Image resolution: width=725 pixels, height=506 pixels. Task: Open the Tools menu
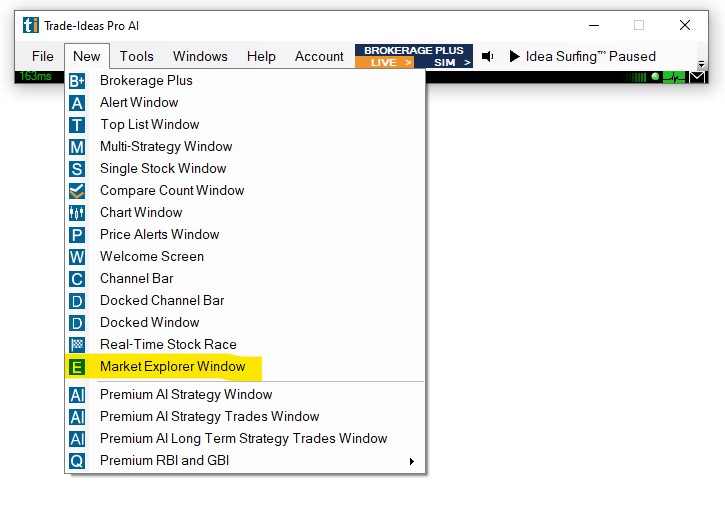137,56
